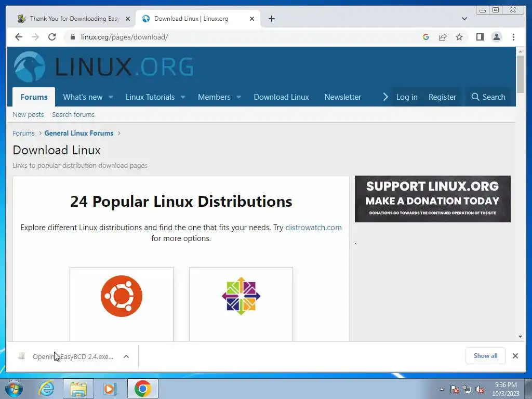The image size is (532, 399).
Task: Open the New posts link
Action: pos(28,115)
